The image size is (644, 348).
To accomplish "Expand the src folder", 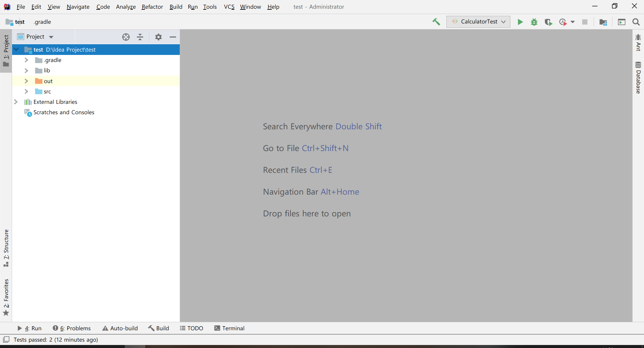I will pyautogui.click(x=26, y=91).
